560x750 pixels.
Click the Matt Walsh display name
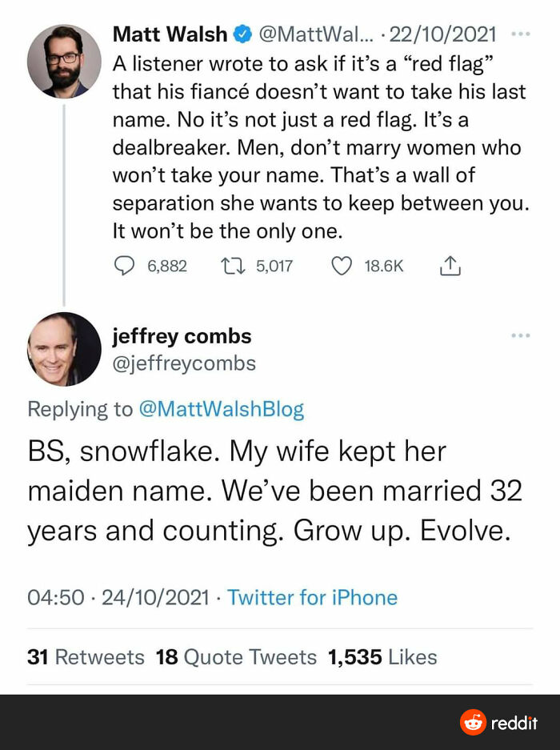[170, 34]
